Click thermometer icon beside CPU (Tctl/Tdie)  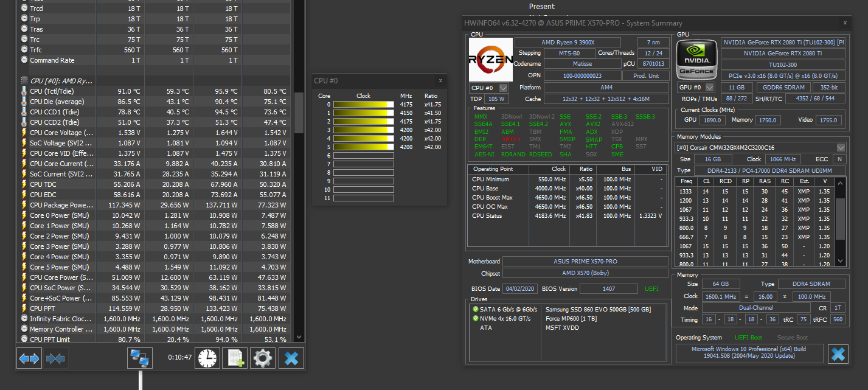pos(24,91)
